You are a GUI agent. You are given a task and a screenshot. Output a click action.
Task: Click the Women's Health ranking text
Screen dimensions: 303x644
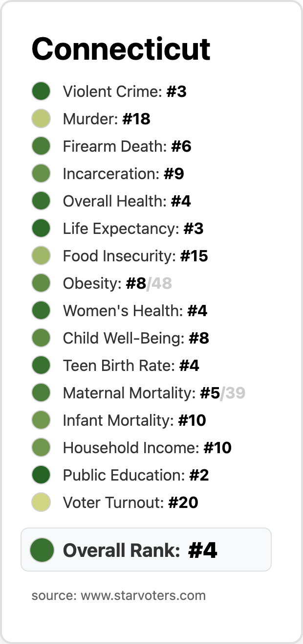click(135, 311)
